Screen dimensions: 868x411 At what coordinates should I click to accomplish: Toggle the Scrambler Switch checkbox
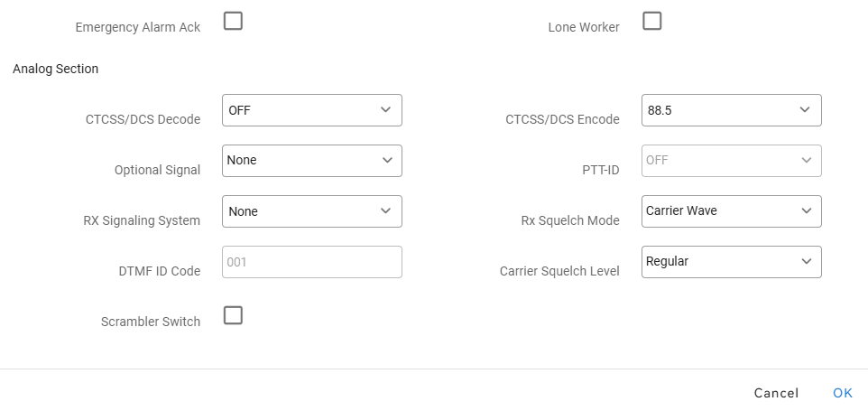(x=233, y=315)
